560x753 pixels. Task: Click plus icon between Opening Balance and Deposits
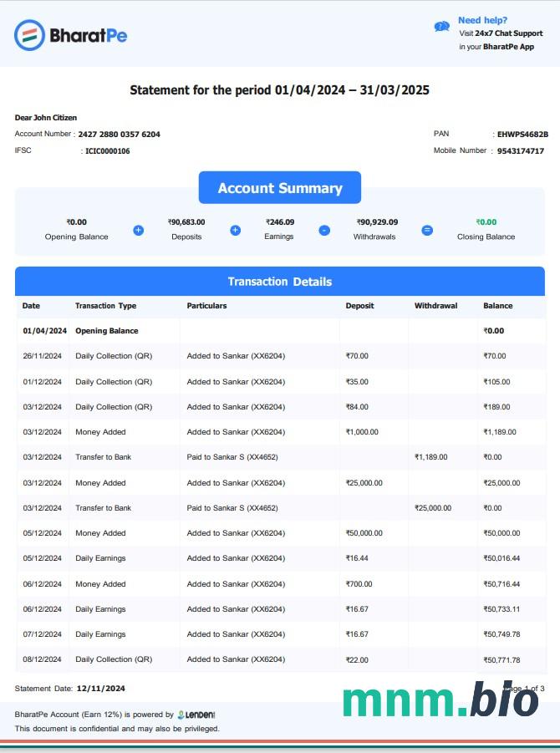click(139, 230)
